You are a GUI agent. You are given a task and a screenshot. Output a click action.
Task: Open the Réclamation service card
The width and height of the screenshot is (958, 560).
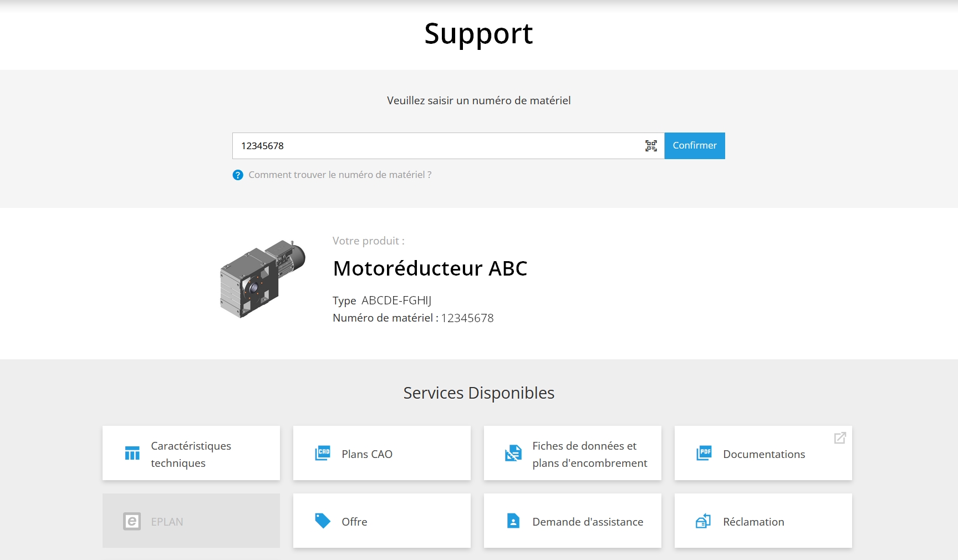pos(763,521)
